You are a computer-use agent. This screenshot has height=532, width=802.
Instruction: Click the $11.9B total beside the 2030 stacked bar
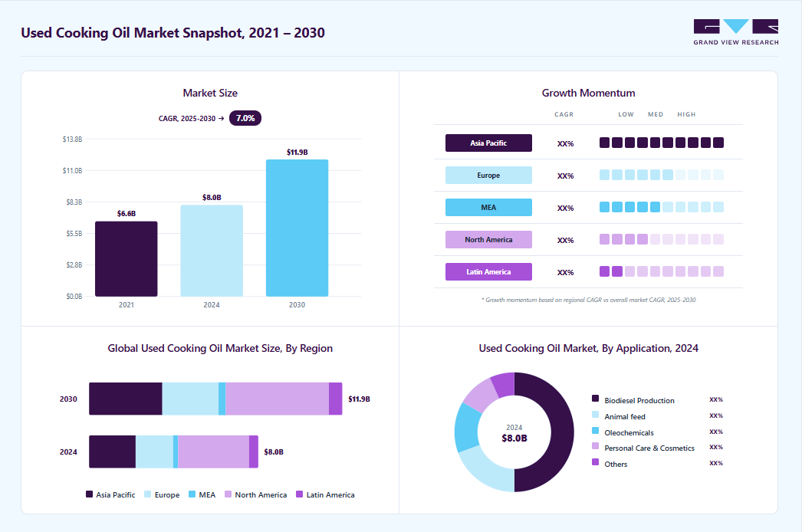click(x=359, y=399)
